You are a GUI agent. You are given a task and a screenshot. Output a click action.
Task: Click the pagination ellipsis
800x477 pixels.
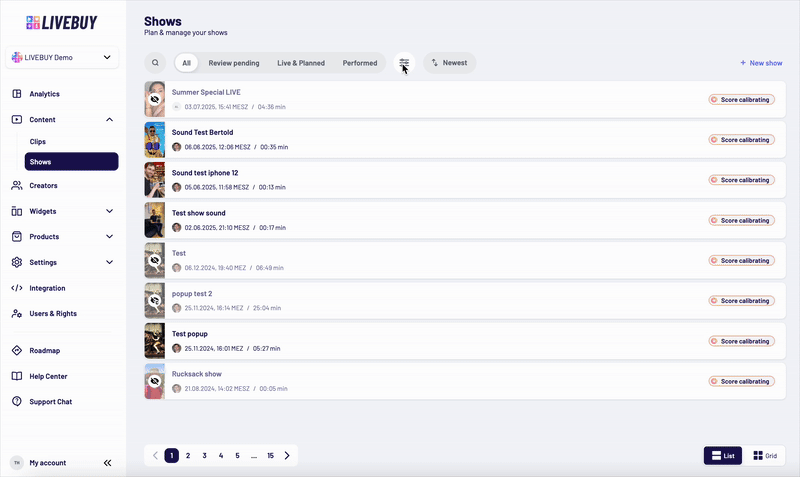point(254,456)
